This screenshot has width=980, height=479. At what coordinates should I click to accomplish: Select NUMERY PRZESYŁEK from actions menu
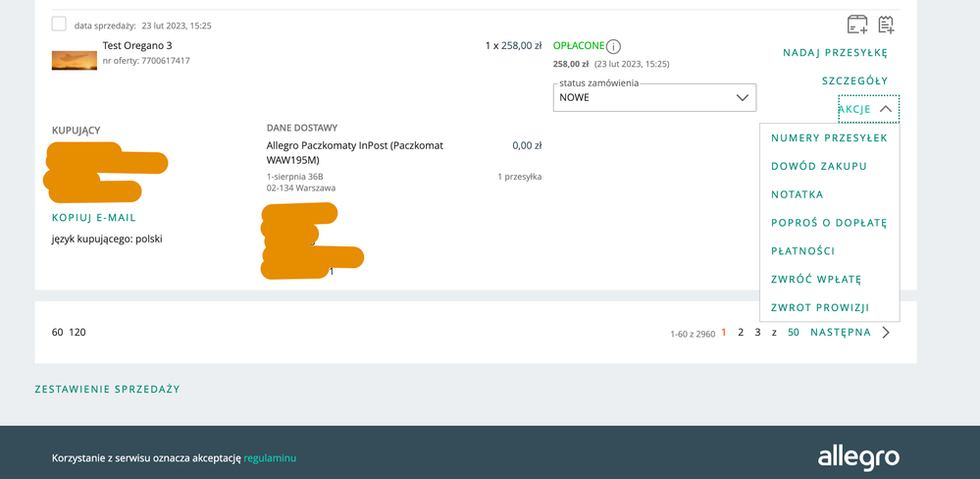pos(829,138)
